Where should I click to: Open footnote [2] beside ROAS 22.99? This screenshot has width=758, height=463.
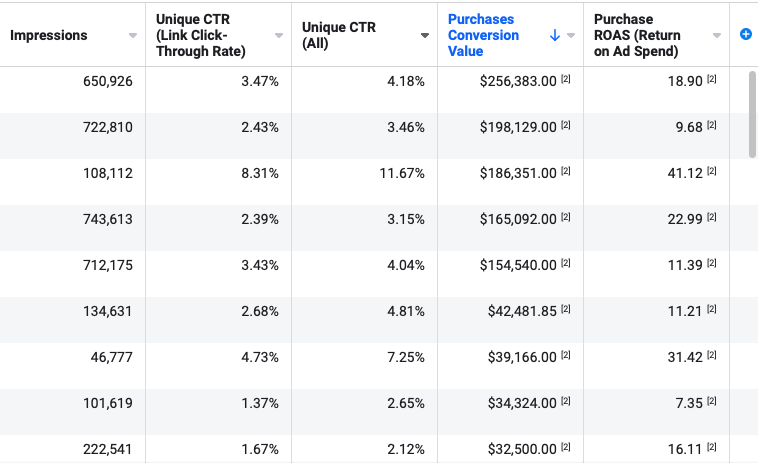[712, 218]
